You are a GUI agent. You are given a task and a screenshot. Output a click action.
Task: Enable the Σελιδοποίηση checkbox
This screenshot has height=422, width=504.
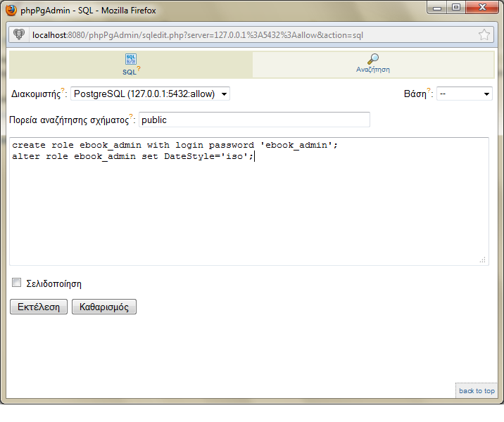(x=16, y=283)
